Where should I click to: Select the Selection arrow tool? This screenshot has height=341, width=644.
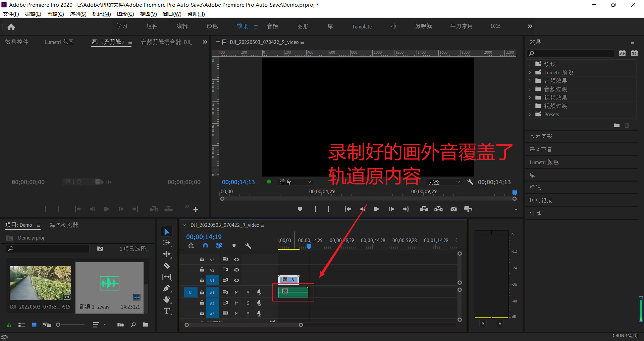(167, 232)
